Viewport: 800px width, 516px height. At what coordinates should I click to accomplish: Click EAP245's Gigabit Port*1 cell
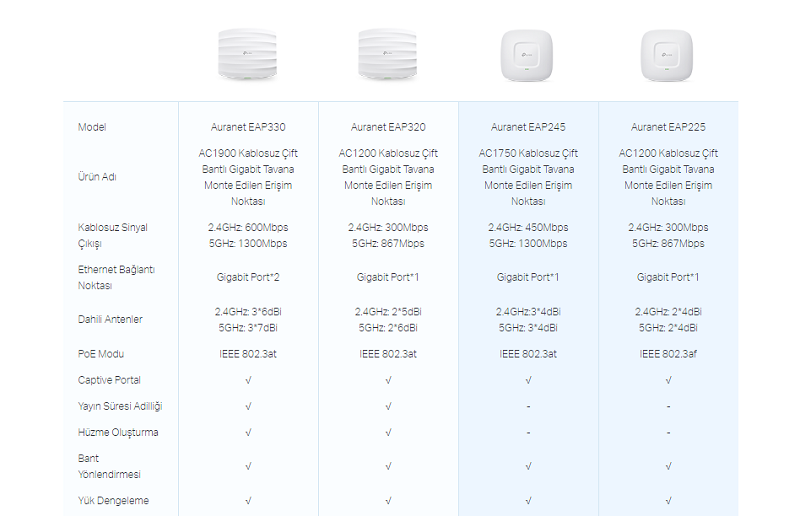click(x=528, y=277)
